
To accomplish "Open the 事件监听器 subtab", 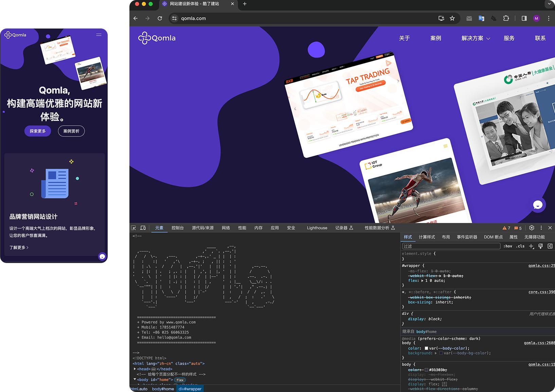I will [x=467, y=237].
